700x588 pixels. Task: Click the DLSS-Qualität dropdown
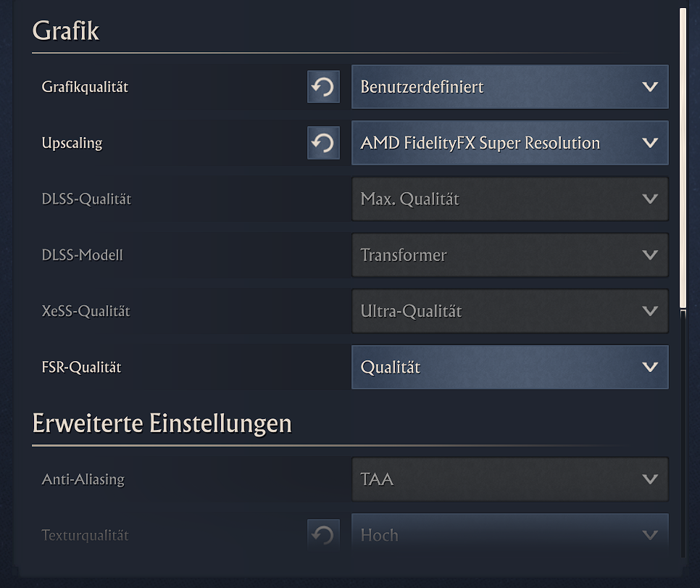tap(509, 199)
